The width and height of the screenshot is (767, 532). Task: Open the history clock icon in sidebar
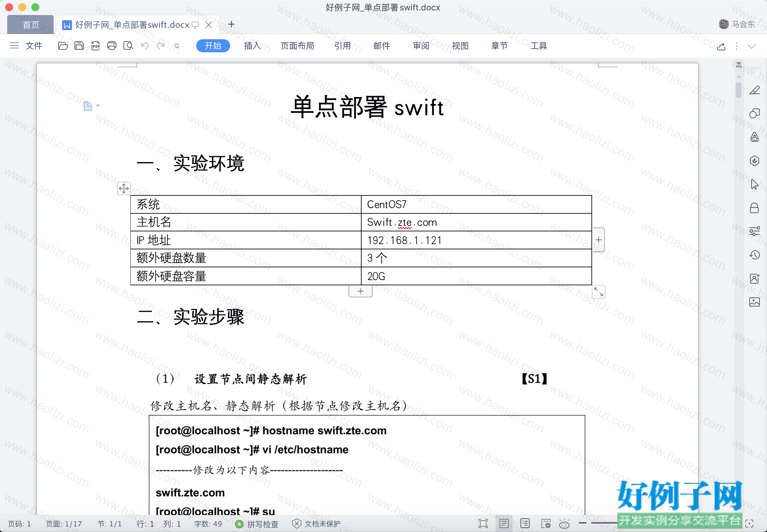coord(754,255)
